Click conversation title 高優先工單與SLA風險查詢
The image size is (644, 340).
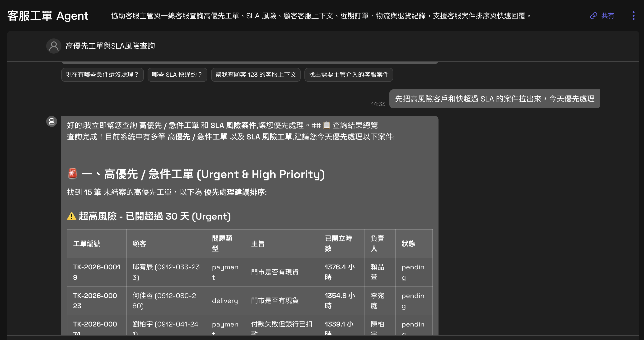point(110,46)
